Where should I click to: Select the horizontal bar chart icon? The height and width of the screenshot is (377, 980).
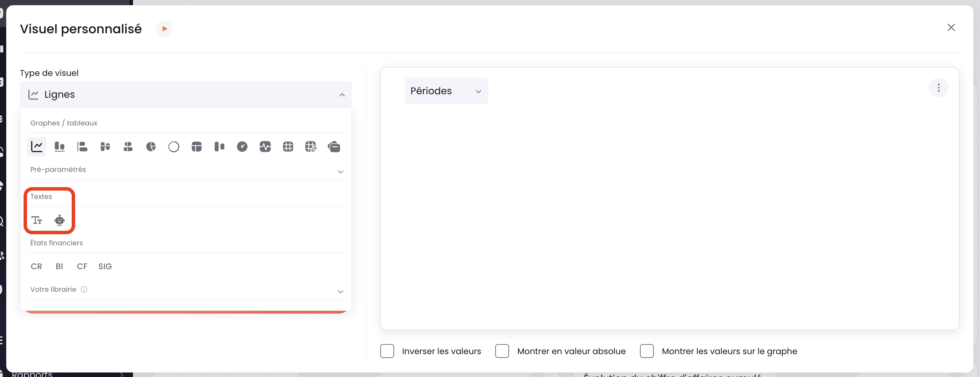pos(82,147)
